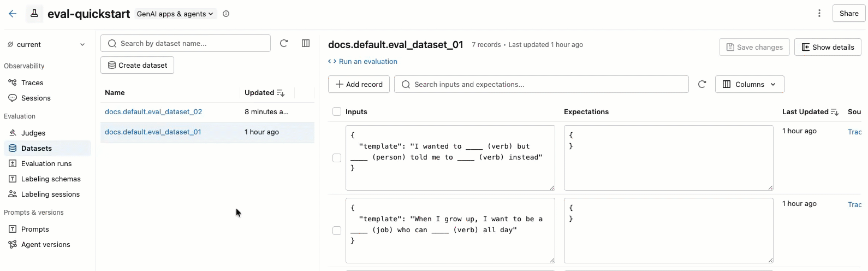This screenshot has height=271, width=868.
Task: Expand the GenAI apps & agents dropdown
Action: [175, 14]
